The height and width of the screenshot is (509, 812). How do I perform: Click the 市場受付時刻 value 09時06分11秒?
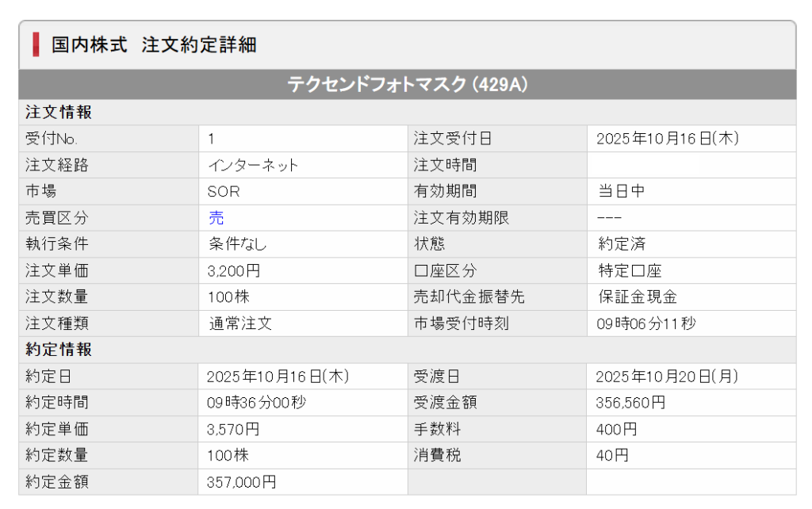646,323
